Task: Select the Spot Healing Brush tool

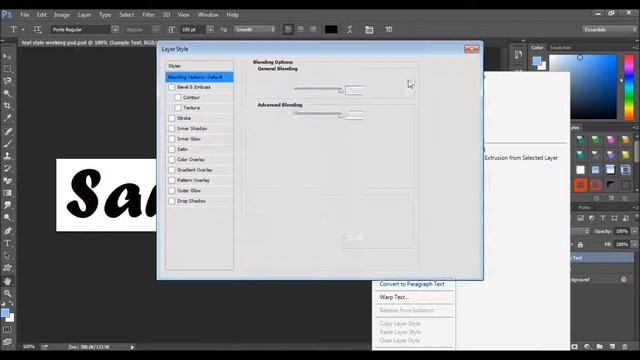Action: tap(7, 131)
